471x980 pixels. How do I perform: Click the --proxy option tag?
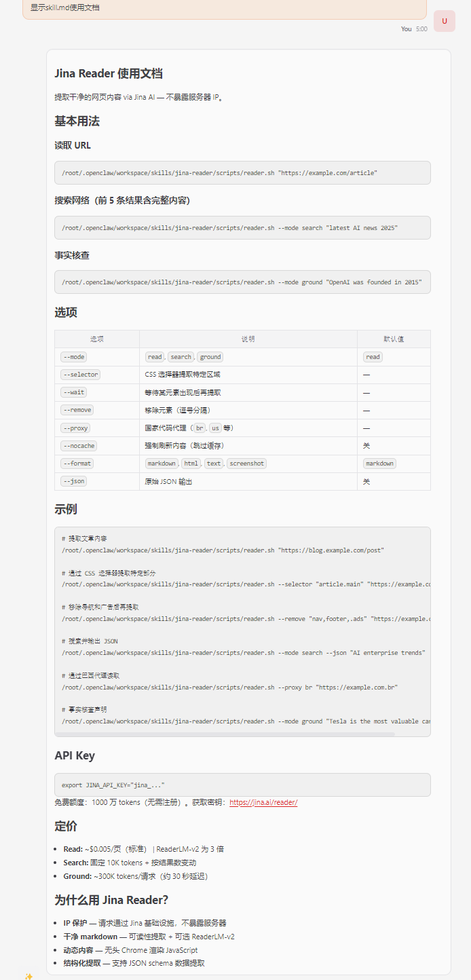[75, 428]
